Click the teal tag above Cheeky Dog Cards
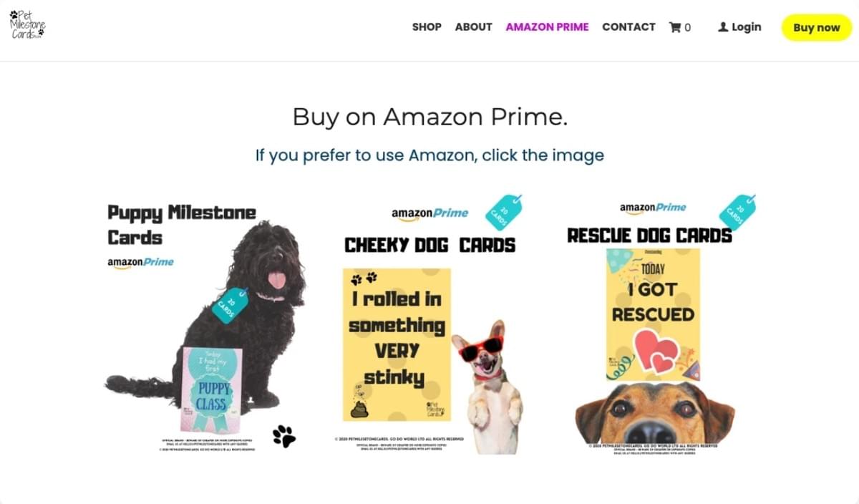The image size is (859, 504). 504,213
